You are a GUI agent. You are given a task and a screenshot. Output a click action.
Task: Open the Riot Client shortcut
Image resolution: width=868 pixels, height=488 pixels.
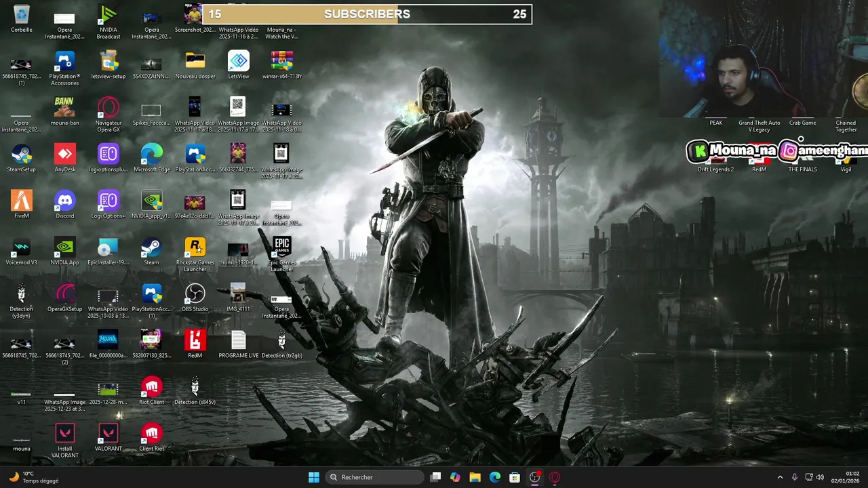[x=151, y=391]
